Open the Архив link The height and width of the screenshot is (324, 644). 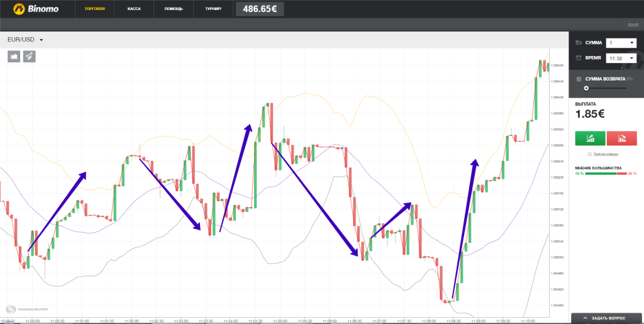(x=633, y=25)
